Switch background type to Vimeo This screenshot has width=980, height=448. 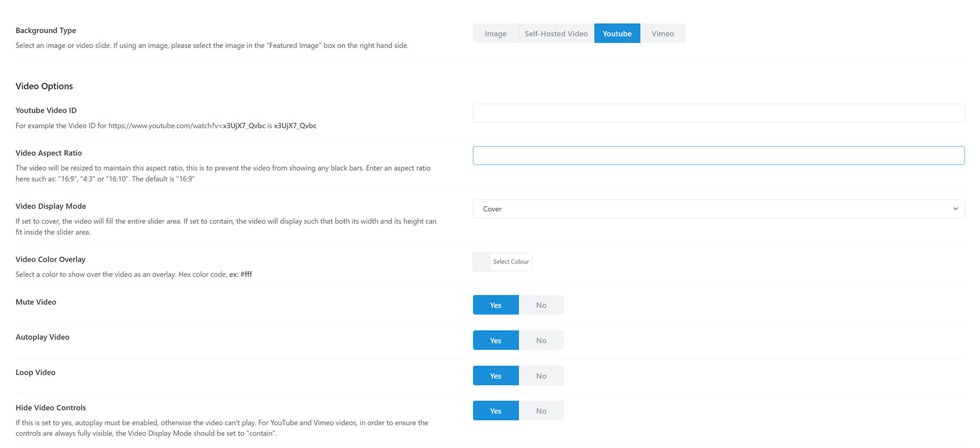[663, 33]
